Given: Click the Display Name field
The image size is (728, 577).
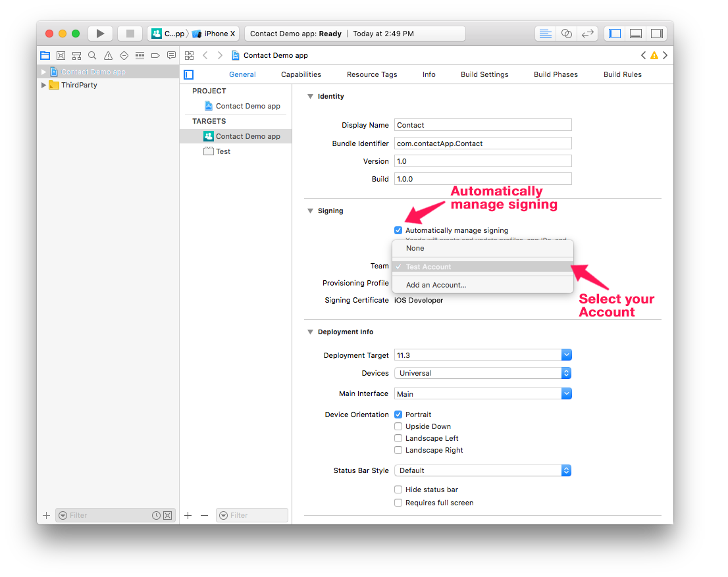Looking at the screenshot, I should click(483, 125).
